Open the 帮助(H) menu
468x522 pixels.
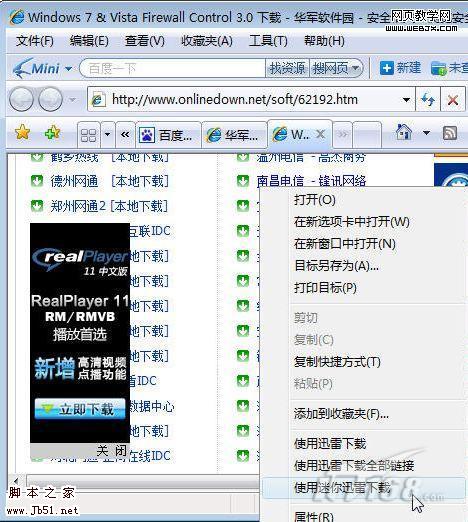pos(324,41)
